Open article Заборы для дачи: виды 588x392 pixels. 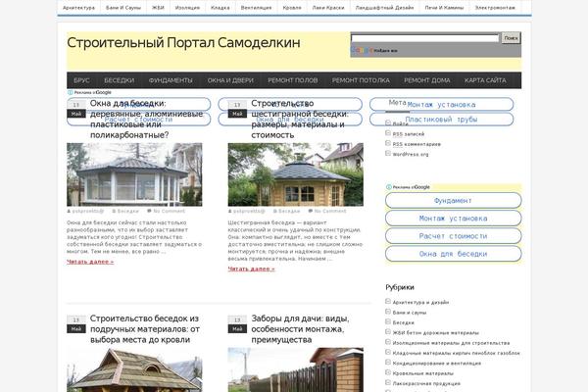click(x=300, y=329)
